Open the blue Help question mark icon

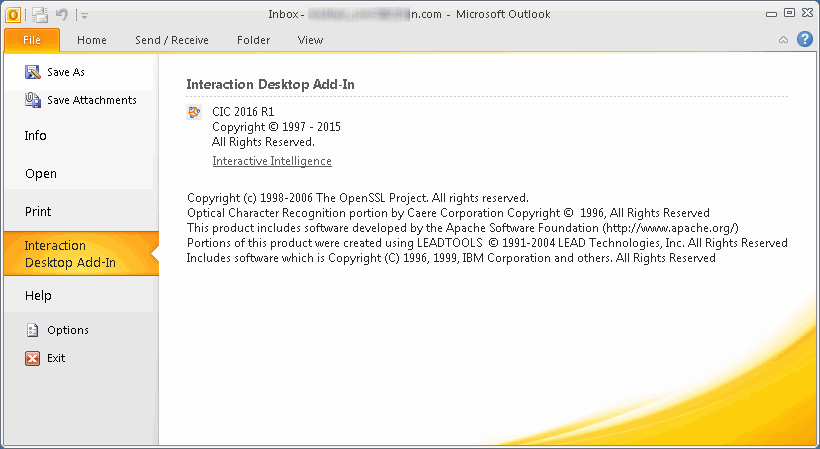click(x=804, y=40)
